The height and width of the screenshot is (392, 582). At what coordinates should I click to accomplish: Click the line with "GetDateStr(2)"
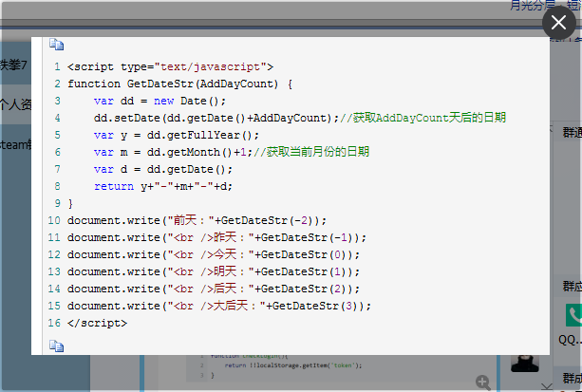214,289
